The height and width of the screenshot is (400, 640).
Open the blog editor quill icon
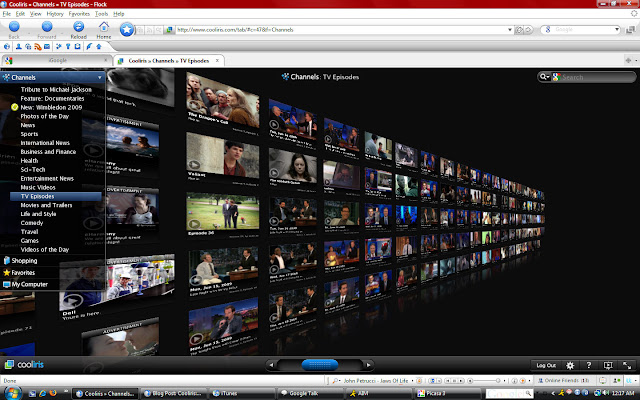[89, 47]
